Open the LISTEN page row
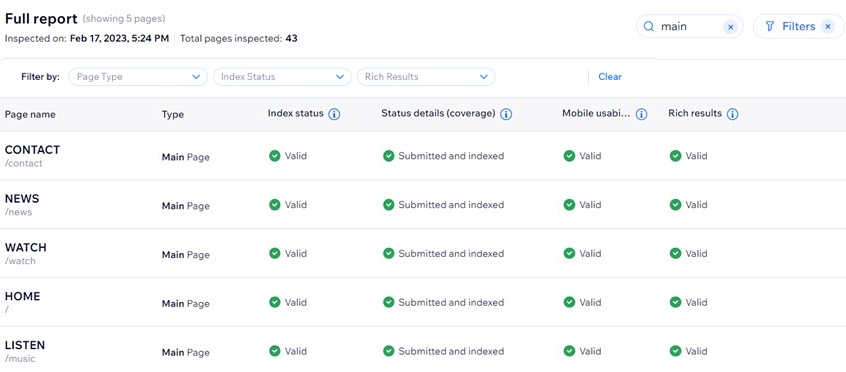This screenshot has width=846, height=372. [423, 349]
